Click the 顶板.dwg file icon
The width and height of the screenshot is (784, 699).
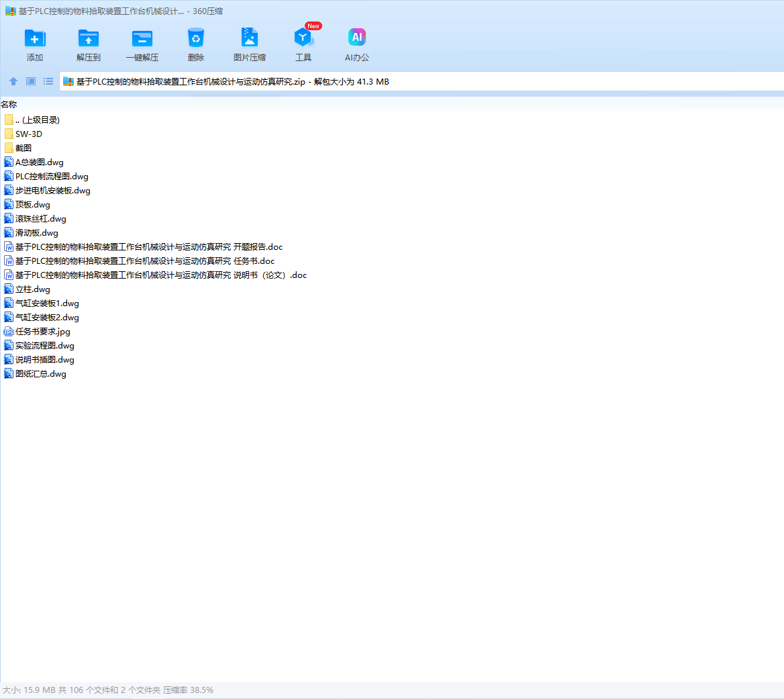[9, 204]
